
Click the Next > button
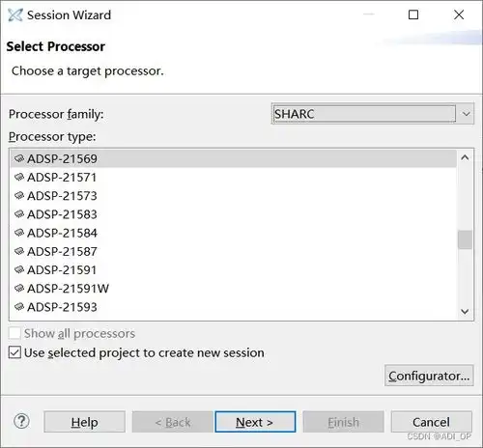pos(255,422)
